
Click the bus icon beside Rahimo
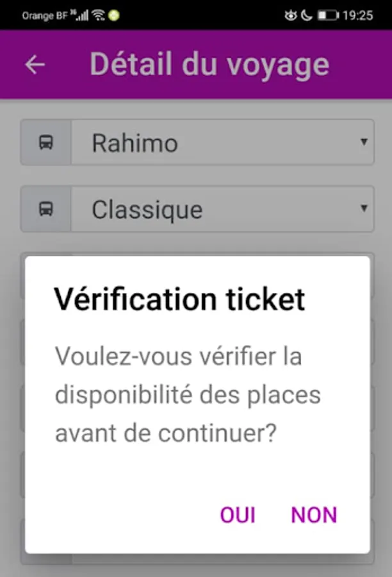[x=46, y=142]
